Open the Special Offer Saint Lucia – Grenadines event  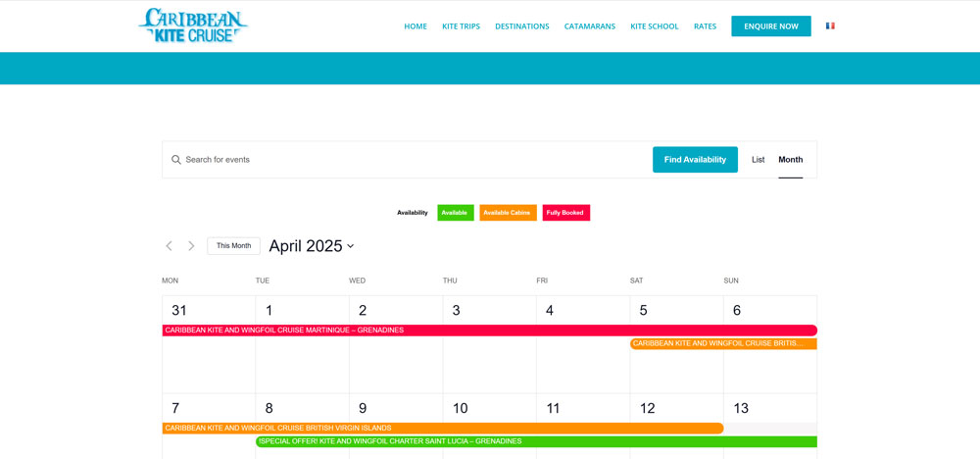[x=536, y=441]
